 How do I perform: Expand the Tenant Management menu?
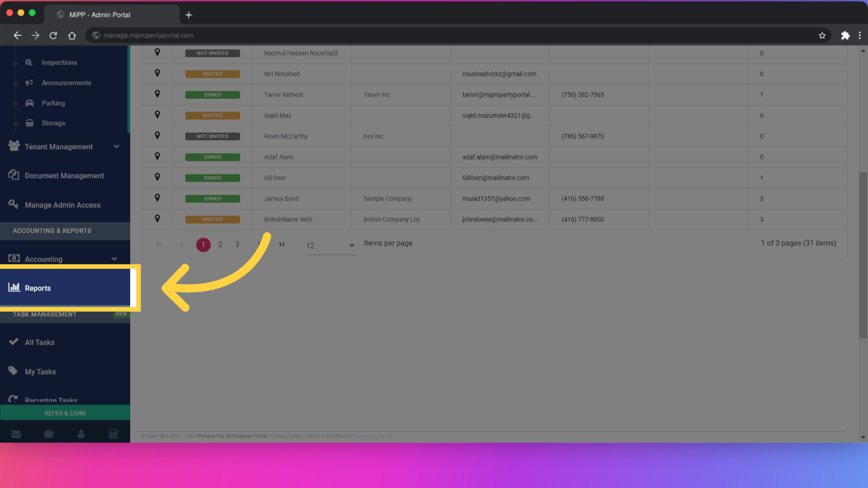tap(116, 146)
